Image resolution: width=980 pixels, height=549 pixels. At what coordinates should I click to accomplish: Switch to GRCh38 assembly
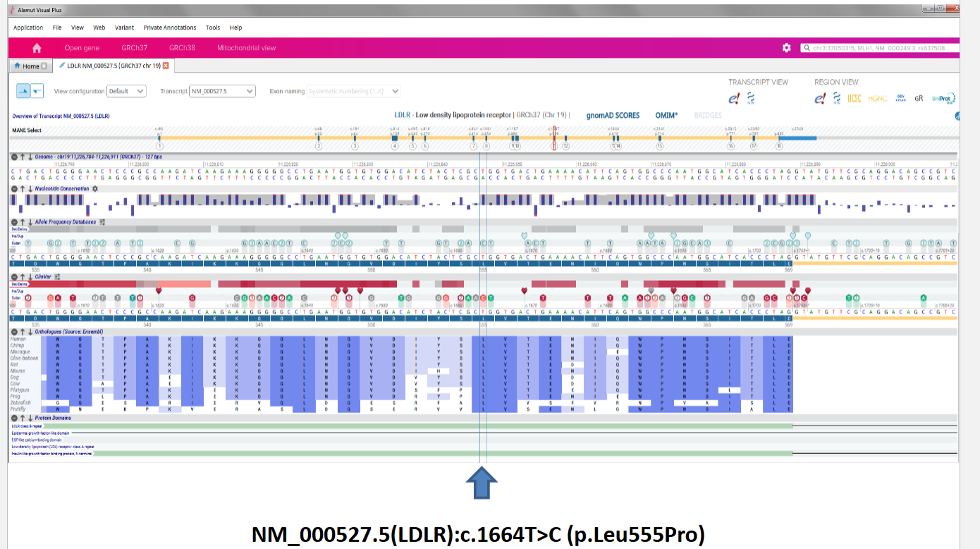(x=182, y=48)
